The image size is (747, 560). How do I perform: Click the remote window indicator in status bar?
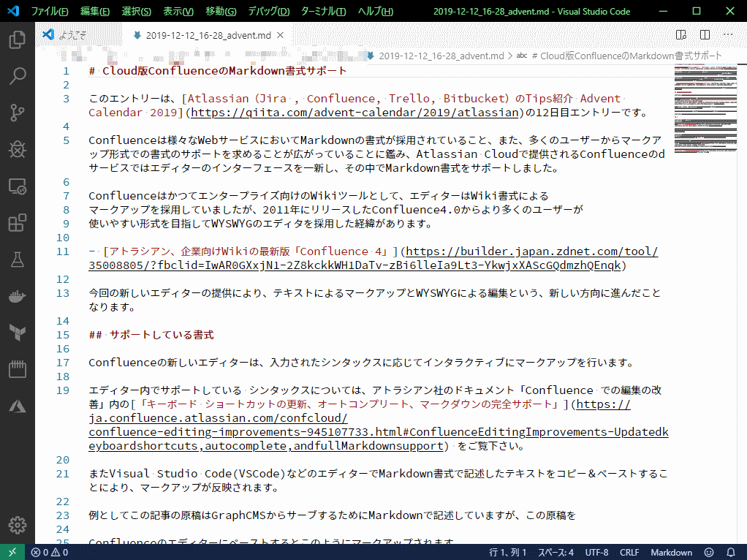[x=12, y=552]
